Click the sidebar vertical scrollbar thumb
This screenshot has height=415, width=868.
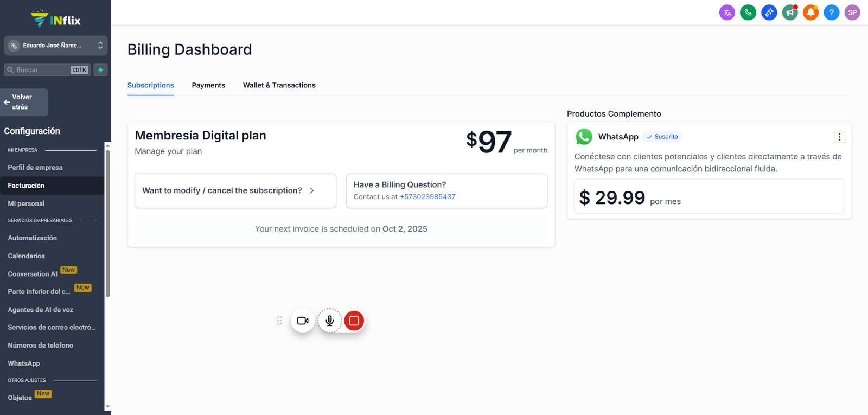(107, 223)
